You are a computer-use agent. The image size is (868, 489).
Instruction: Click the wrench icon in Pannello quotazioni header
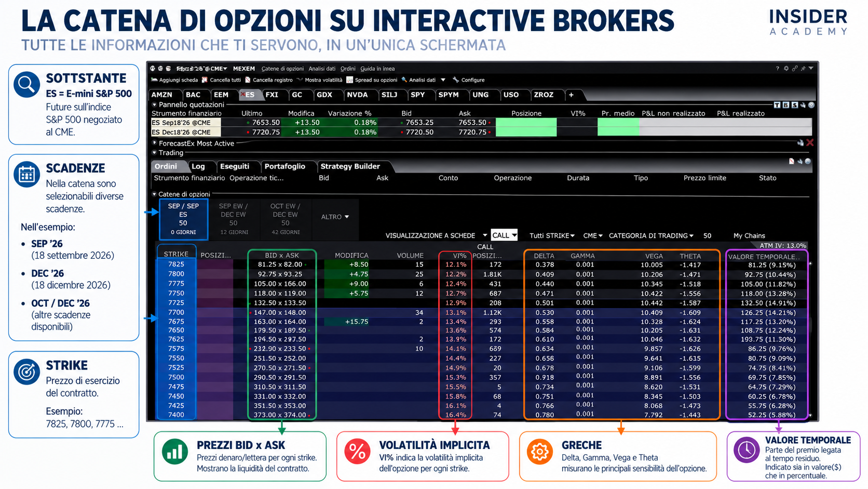tap(803, 105)
